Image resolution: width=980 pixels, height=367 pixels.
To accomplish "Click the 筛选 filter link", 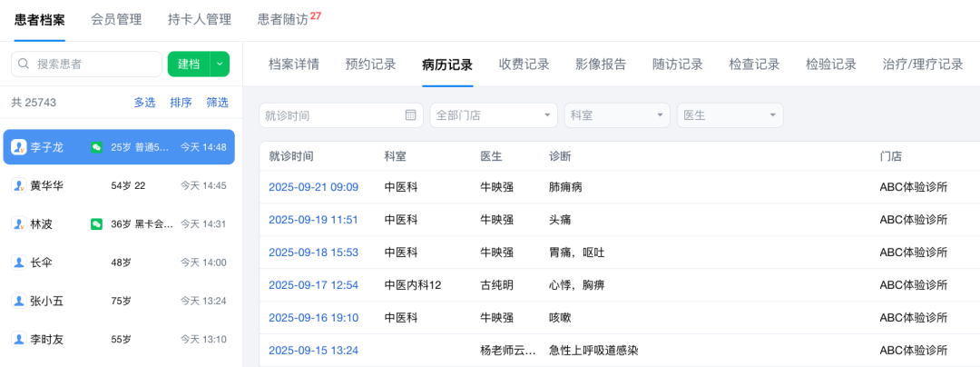I will click(217, 103).
